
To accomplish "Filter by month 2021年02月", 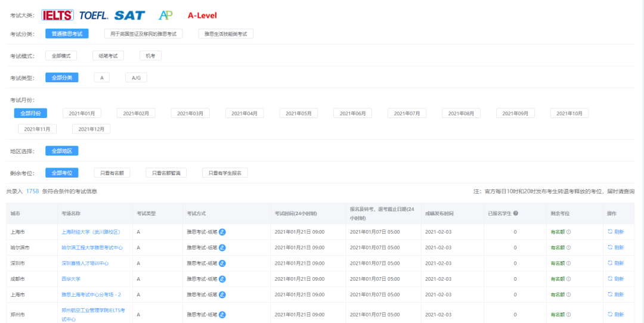I will pyautogui.click(x=136, y=113).
